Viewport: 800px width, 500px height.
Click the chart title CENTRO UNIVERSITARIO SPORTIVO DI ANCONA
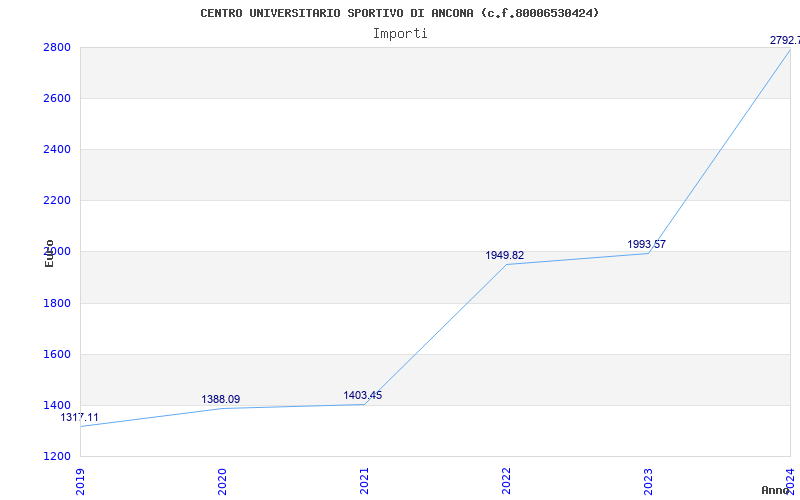pyautogui.click(x=399, y=13)
